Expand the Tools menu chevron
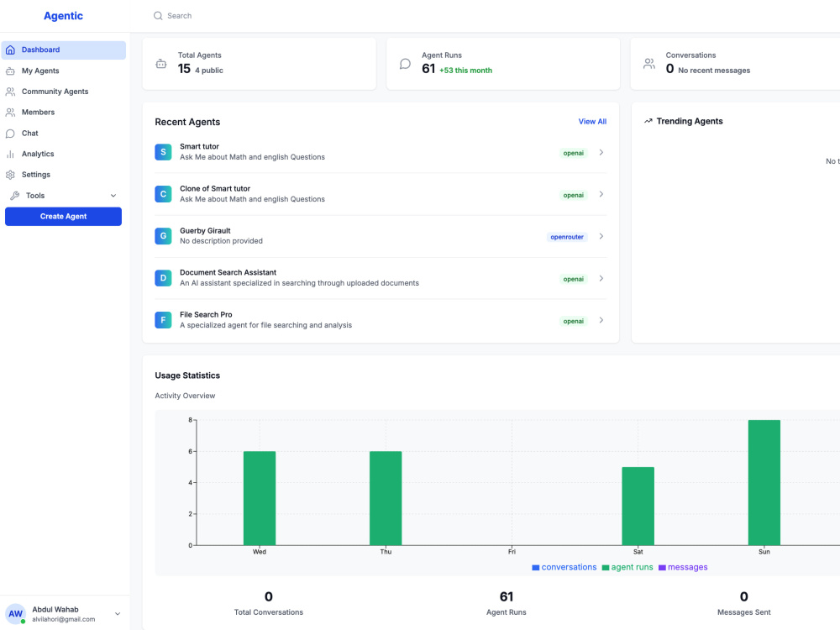This screenshot has width=840, height=630. point(113,196)
